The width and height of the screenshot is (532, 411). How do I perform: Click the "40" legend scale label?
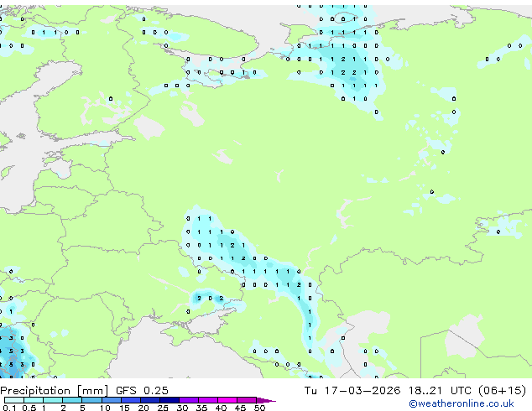pos(221,408)
